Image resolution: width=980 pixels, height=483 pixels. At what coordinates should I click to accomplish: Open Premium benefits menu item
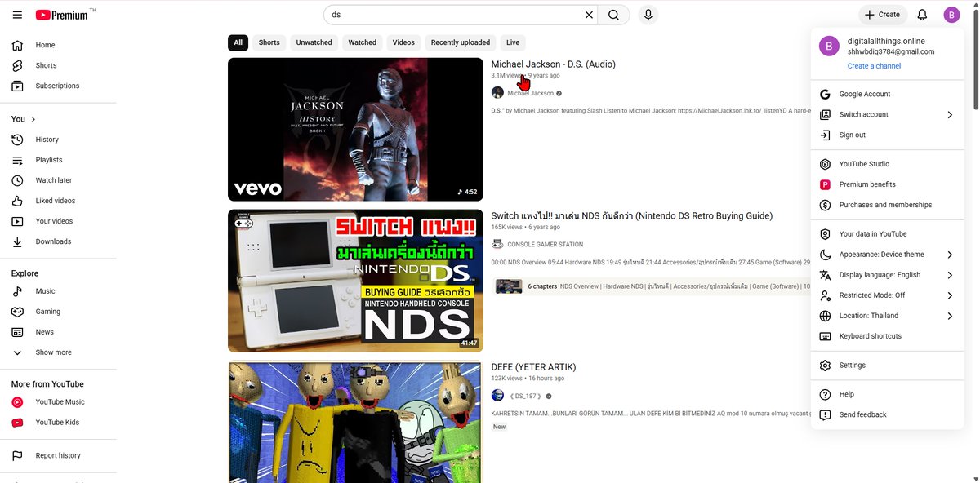[x=888, y=184]
